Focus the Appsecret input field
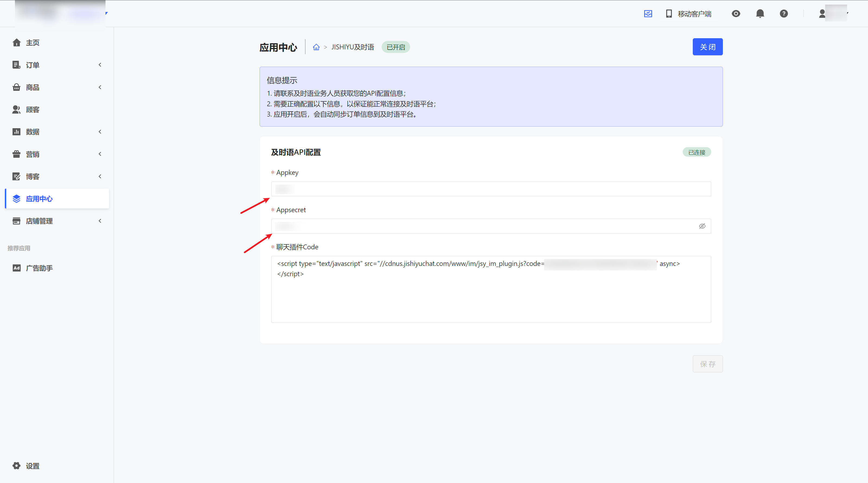 point(491,226)
